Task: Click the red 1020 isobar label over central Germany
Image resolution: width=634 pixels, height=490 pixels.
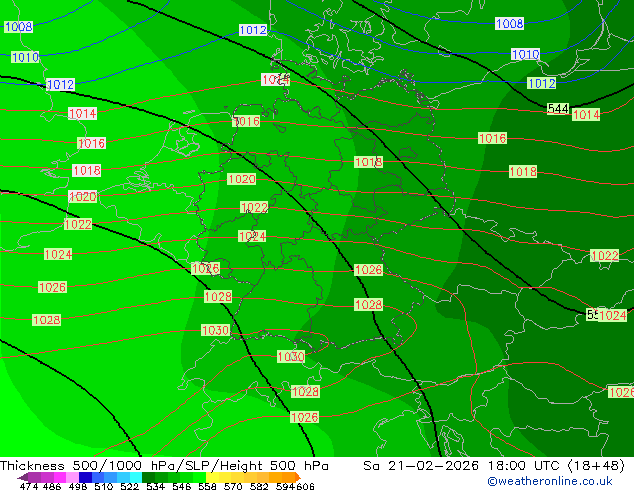Action: 242,179
